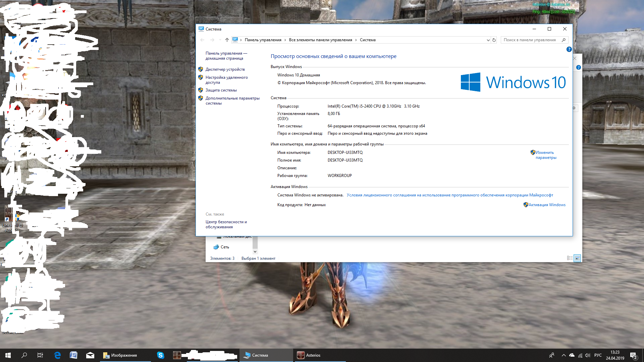This screenshot has height=362, width=644.
Task: Switch to Asterios game in taskbar
Action: tap(320, 355)
